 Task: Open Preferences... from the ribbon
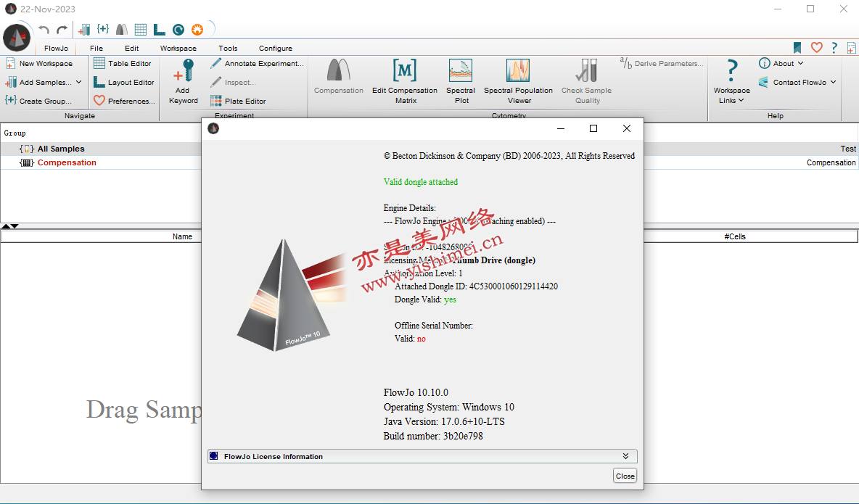tap(124, 101)
